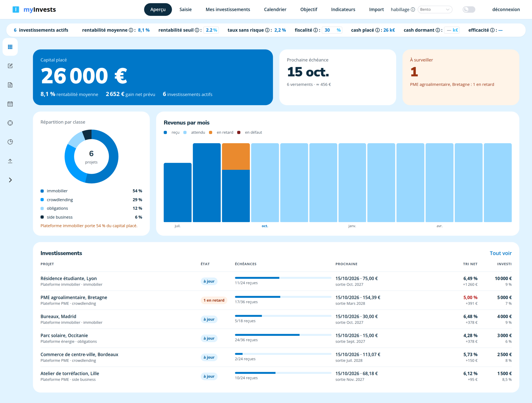The width and height of the screenshot is (532, 403).
Task: Click info icon next to efficacité
Action: tap(492, 30)
